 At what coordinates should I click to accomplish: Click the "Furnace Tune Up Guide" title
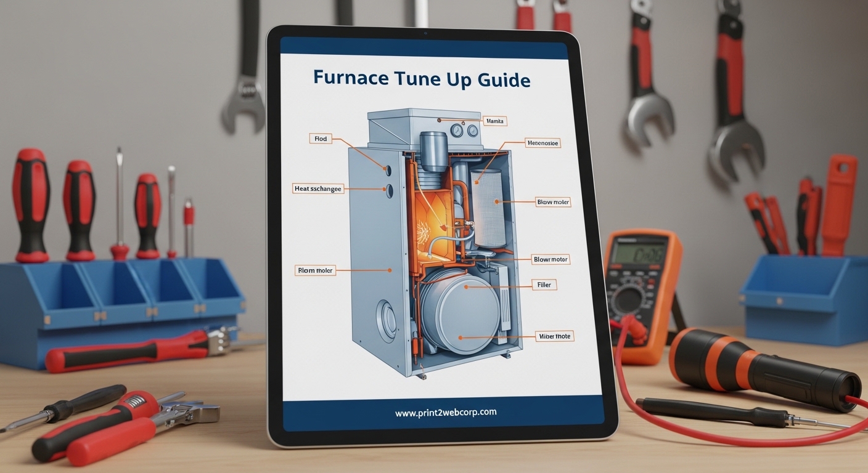pos(422,79)
